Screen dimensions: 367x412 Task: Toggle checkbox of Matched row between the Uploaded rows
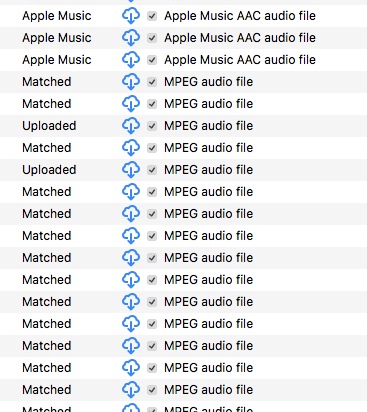(x=152, y=148)
